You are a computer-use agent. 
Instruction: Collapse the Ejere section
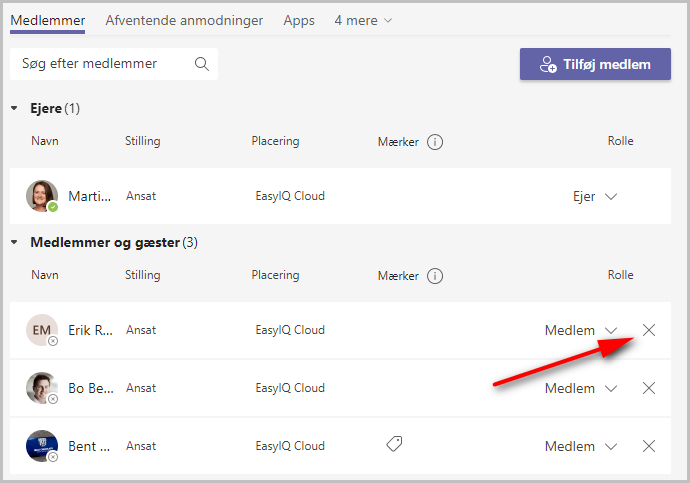(14, 108)
